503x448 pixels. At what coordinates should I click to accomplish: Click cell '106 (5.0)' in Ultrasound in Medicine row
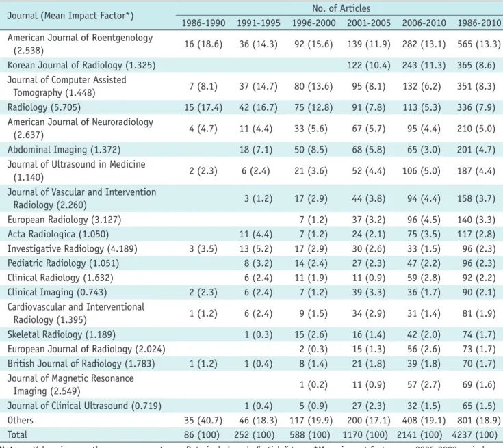[x=421, y=171]
